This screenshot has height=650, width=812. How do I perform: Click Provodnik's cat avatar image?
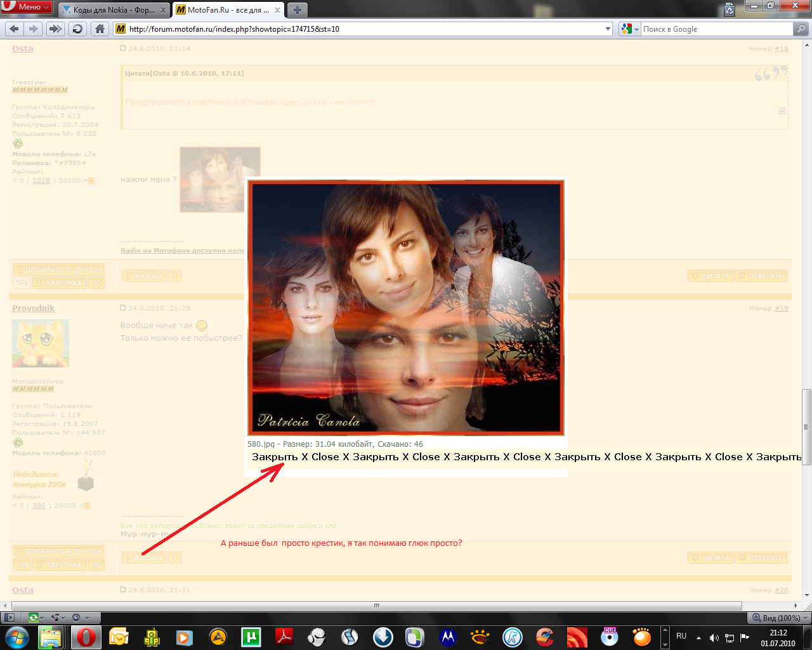(x=41, y=343)
